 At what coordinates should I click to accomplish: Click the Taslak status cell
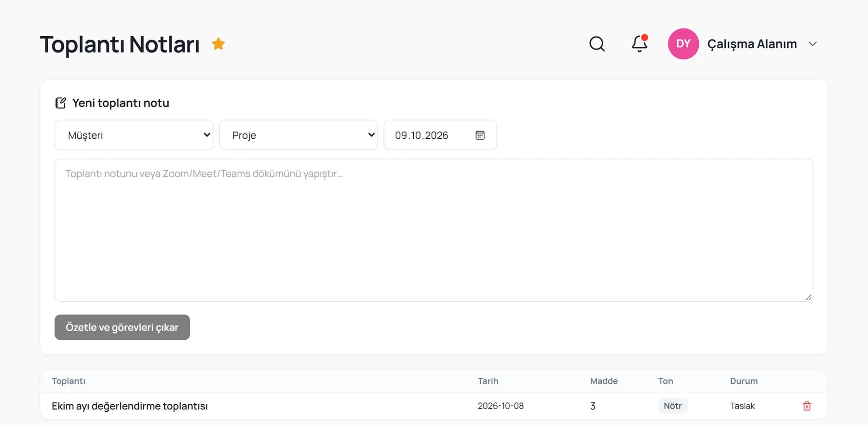[x=742, y=406]
